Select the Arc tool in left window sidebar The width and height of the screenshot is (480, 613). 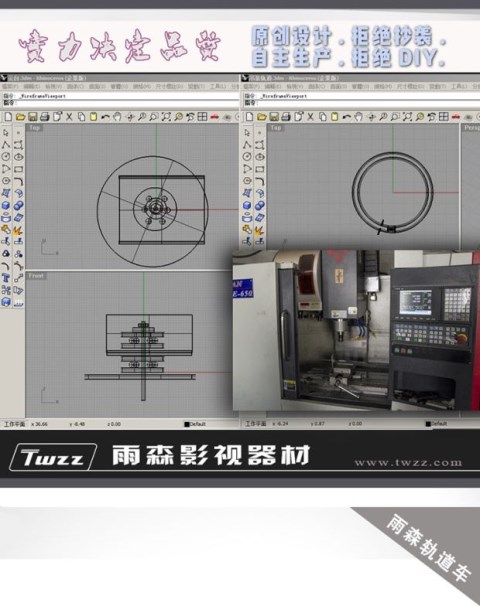(x=6, y=169)
